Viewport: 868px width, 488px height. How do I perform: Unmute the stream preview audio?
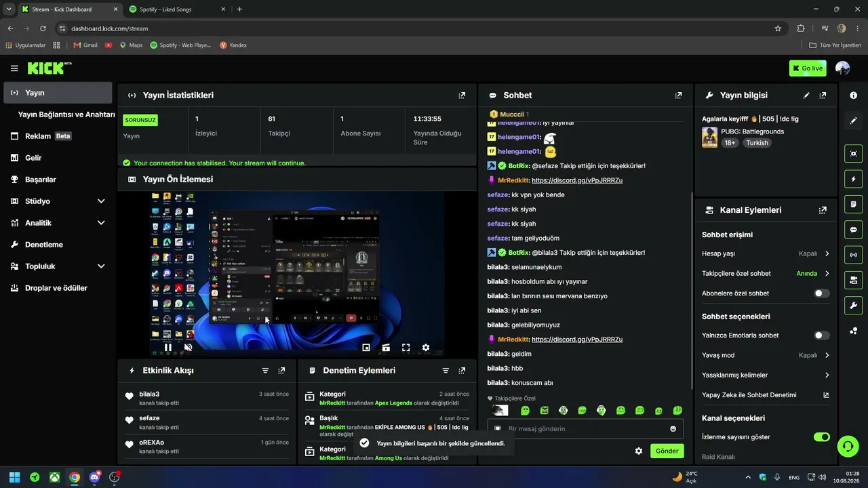point(189,348)
